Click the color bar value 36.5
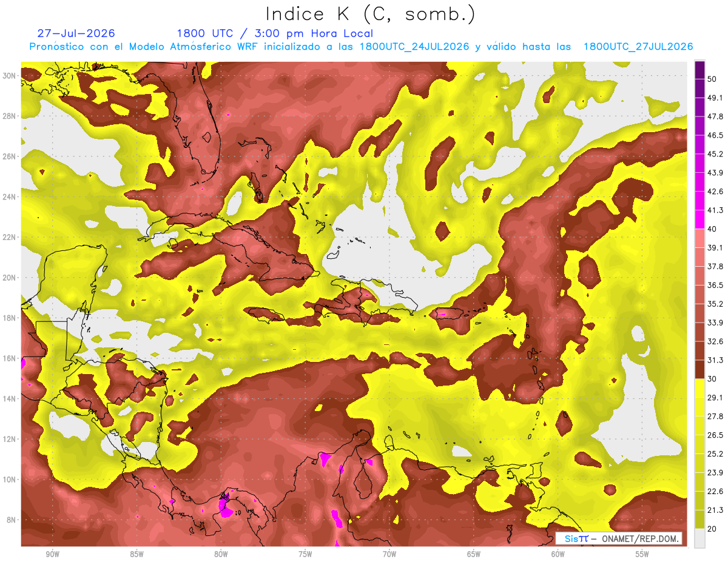Image resolution: width=728 pixels, height=562 pixels. point(716,285)
